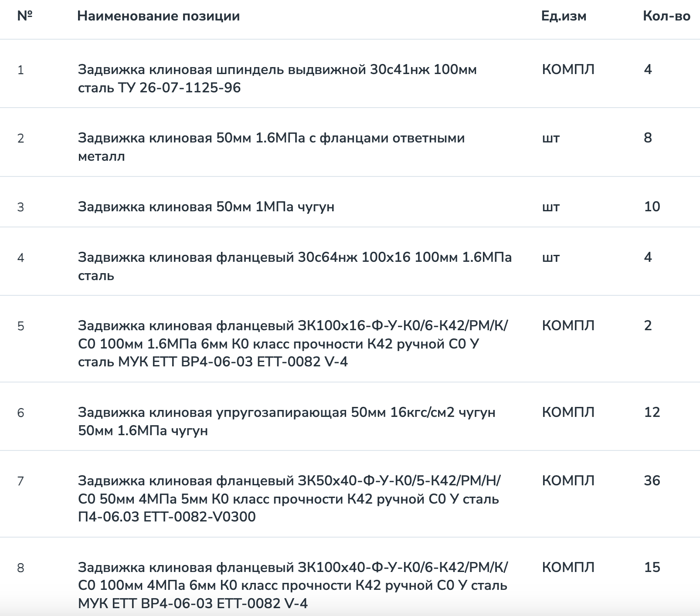
Task: Click the quantity 36 in row 7
Action: pos(652,481)
